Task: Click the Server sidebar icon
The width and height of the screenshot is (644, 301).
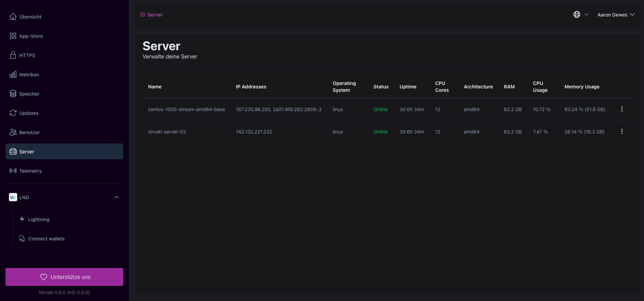Action: pyautogui.click(x=13, y=151)
